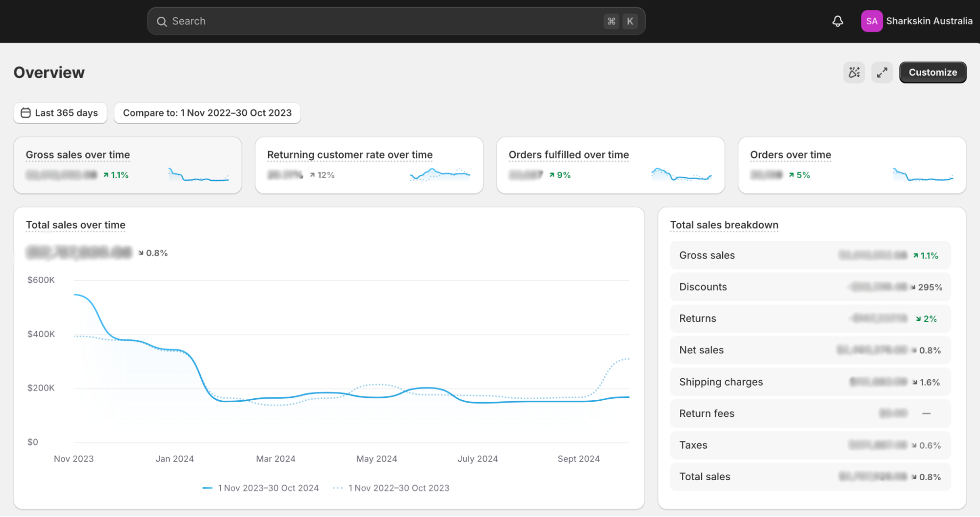This screenshot has width=980, height=517.
Task: Select the Shipping charges breakdown row
Action: [810, 382]
